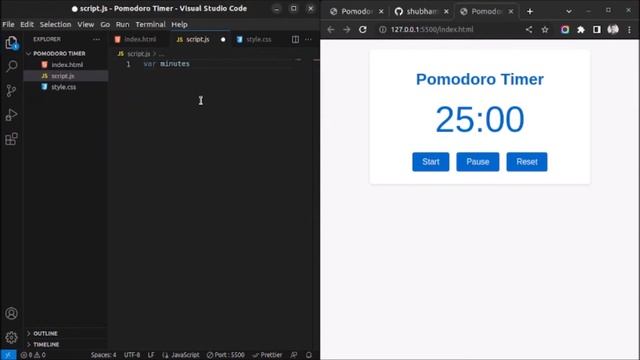
Task: Open the browser three-dot menu
Action: [x=629, y=29]
